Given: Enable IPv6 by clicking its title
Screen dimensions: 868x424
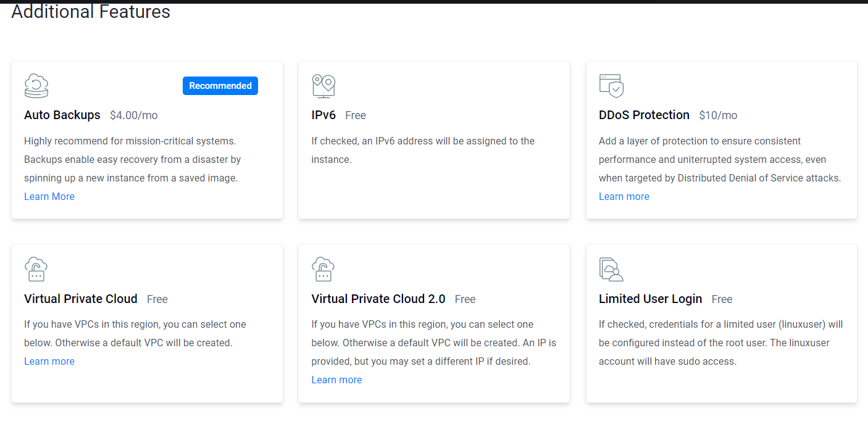Looking at the screenshot, I should [323, 115].
